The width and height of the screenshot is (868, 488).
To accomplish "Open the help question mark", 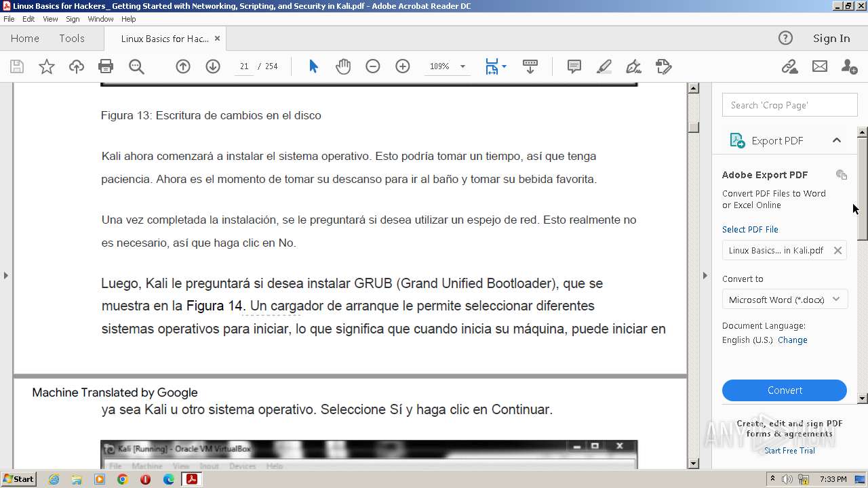I will (x=785, y=38).
